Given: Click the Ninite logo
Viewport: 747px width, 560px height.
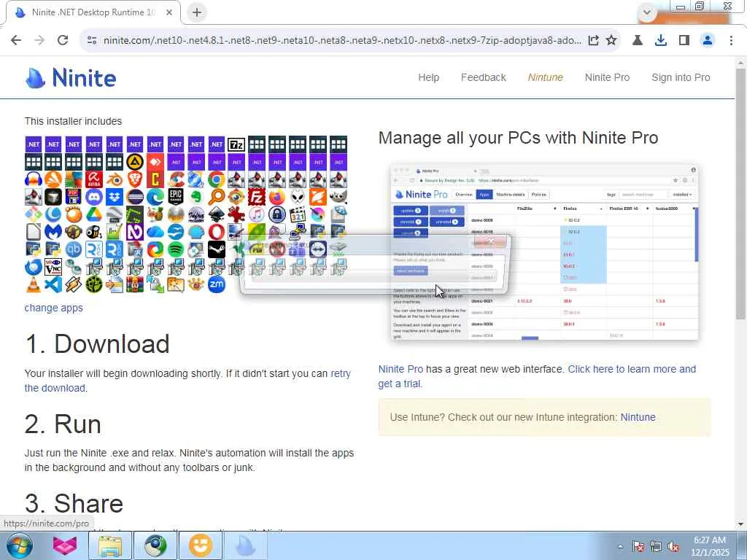Looking at the screenshot, I should [71, 77].
